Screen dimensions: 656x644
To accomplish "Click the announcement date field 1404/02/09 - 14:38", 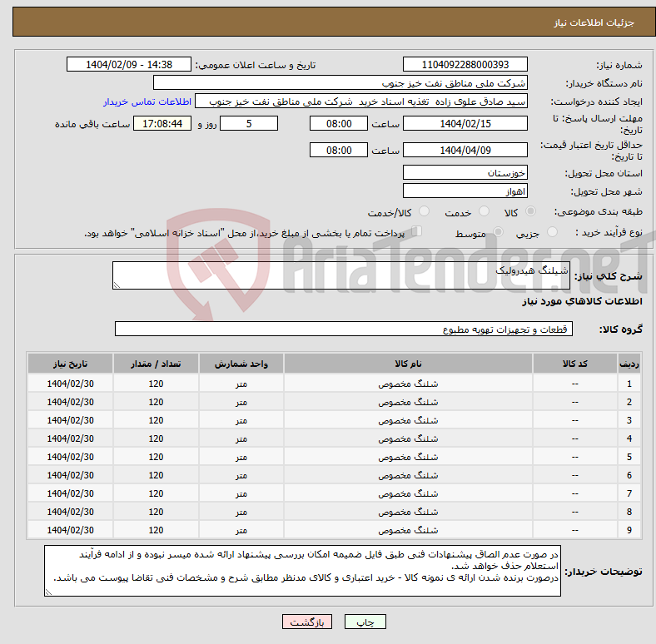I will click(x=129, y=64).
